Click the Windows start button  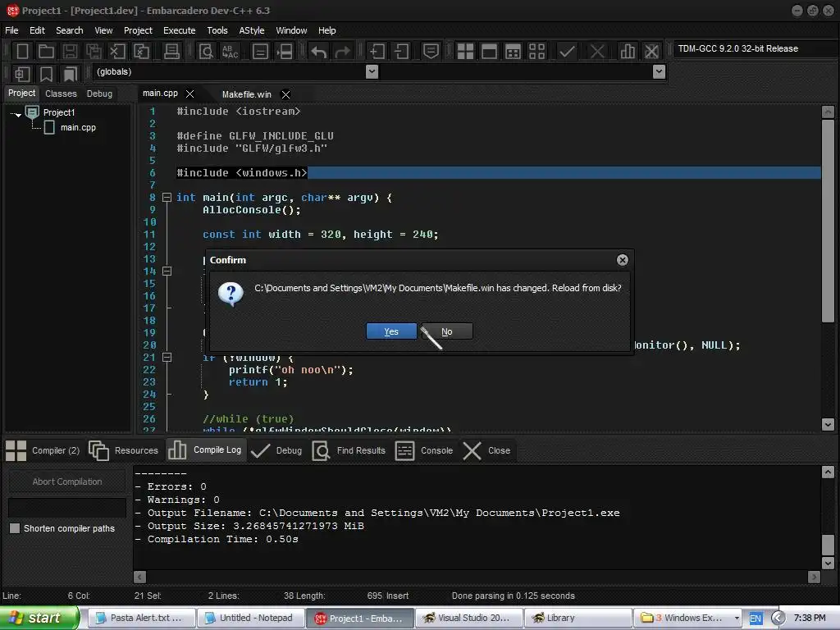(x=39, y=618)
